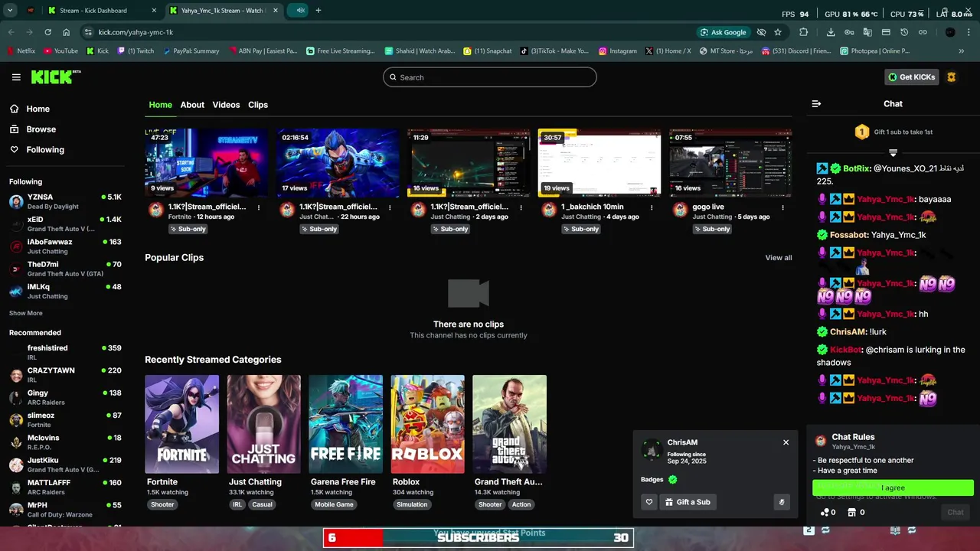Open the payment card icon in toolbar

(886, 32)
